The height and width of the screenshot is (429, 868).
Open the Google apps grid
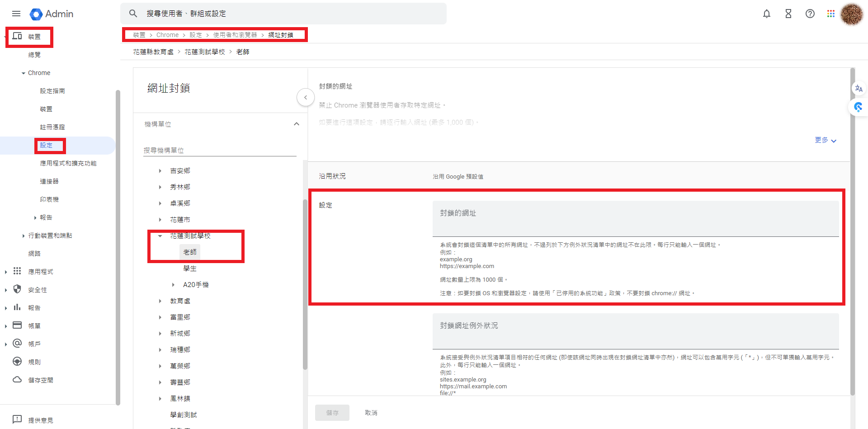[x=830, y=14]
